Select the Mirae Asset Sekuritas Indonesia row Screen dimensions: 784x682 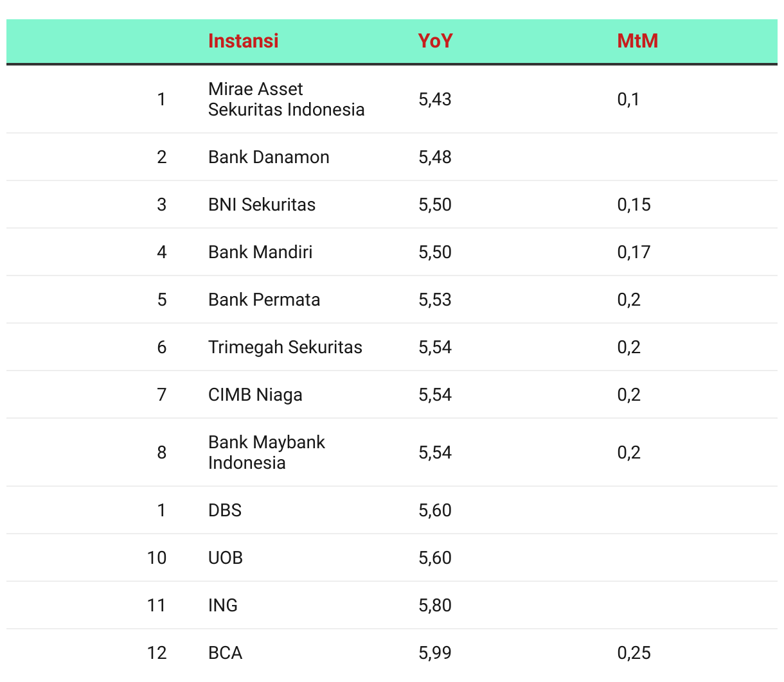tap(392, 99)
